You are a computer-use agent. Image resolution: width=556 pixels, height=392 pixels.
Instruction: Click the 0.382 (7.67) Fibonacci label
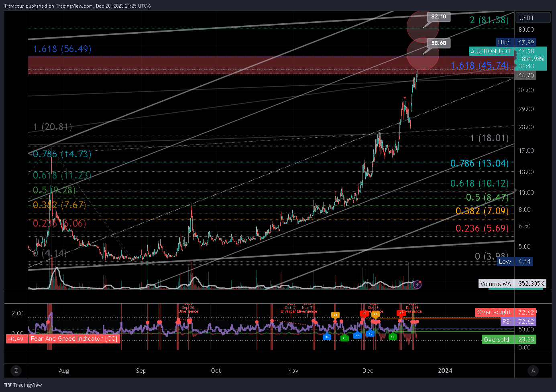click(x=59, y=205)
